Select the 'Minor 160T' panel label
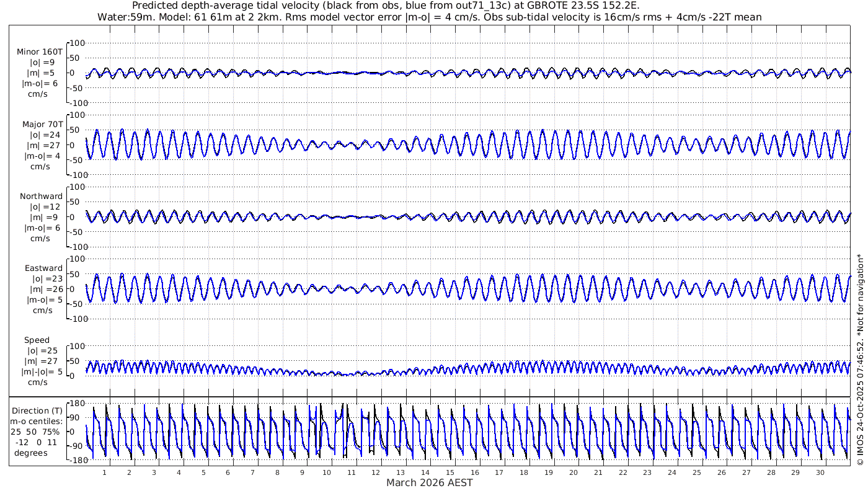868x496 pixels. [40, 51]
